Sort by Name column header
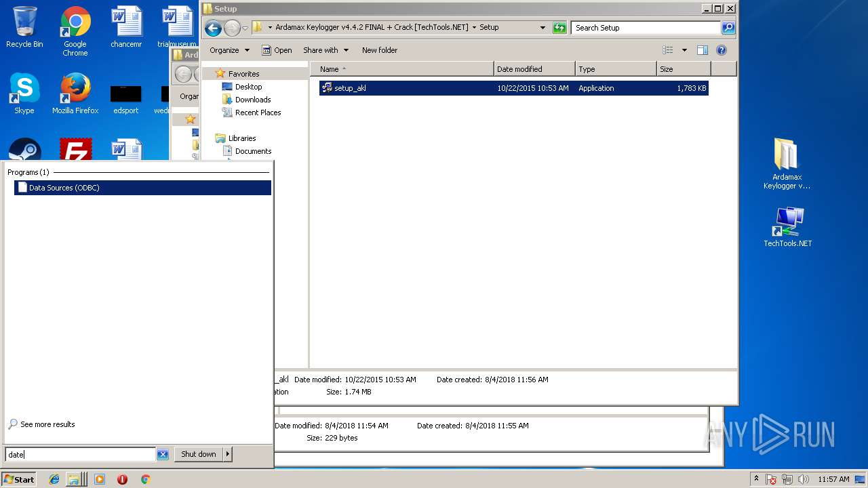The height and width of the screenshot is (488, 868). [x=402, y=69]
